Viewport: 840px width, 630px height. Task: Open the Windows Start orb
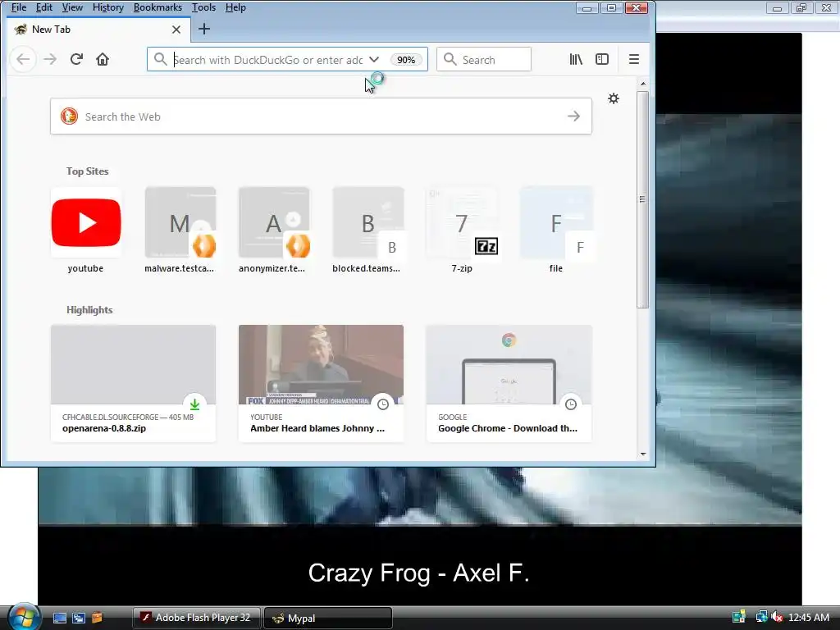[x=24, y=617]
